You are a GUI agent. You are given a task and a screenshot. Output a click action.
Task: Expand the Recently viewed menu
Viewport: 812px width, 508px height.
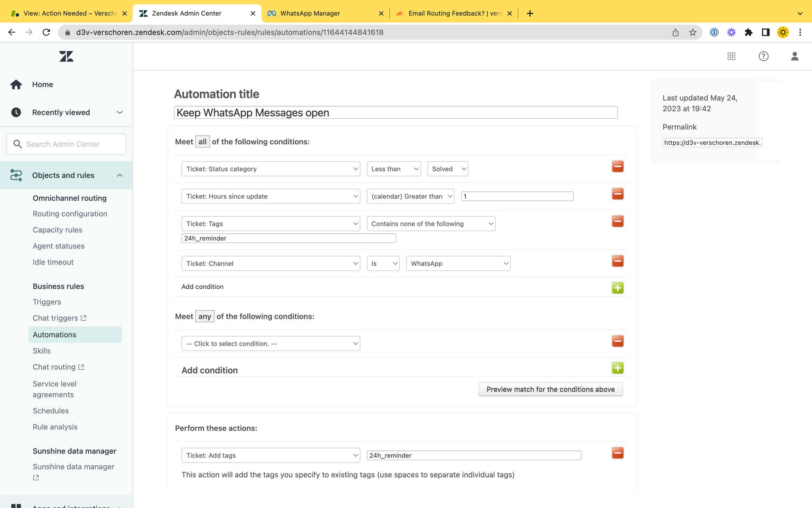120,113
